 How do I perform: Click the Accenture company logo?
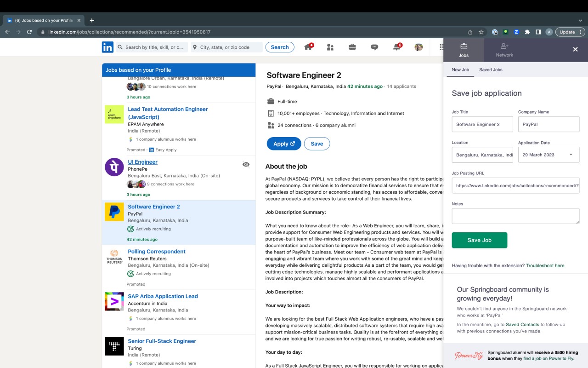114,301
